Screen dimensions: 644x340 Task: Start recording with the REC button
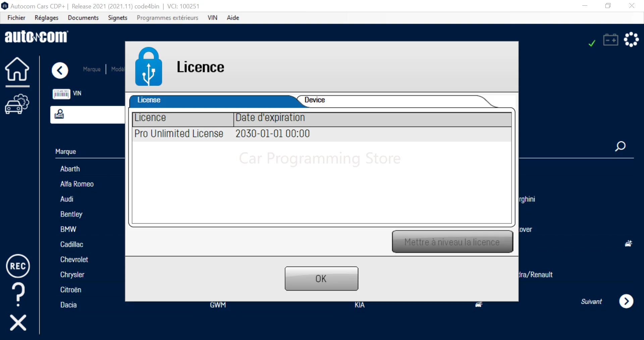click(x=18, y=266)
